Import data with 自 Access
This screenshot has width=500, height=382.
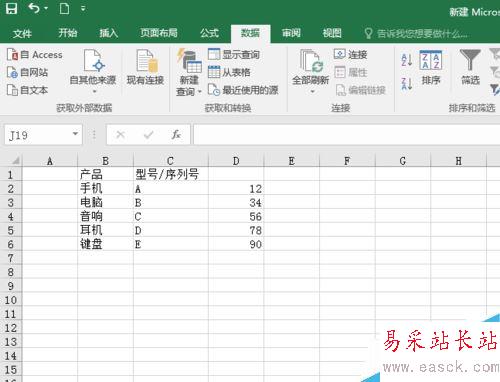pos(35,55)
